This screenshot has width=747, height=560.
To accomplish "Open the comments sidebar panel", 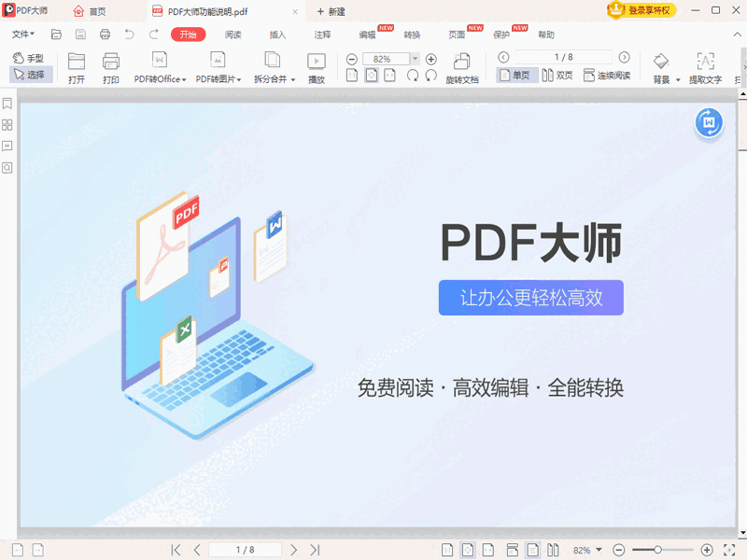I will (7, 147).
